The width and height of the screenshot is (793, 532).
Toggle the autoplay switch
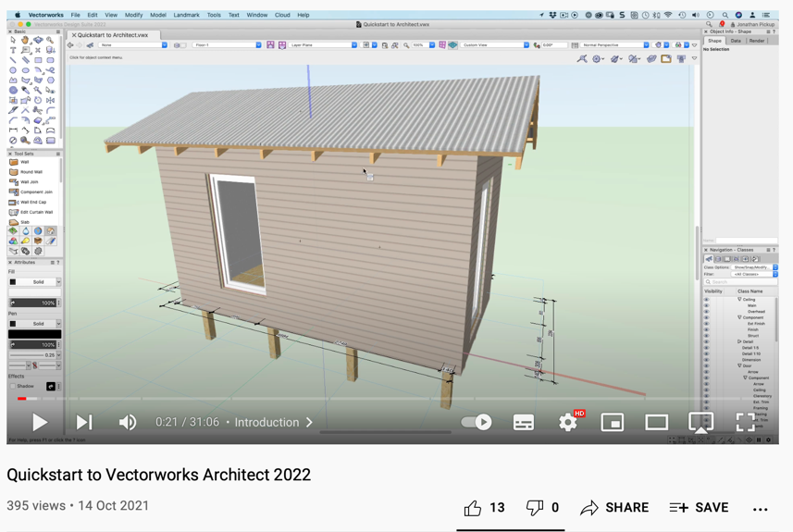(477, 422)
